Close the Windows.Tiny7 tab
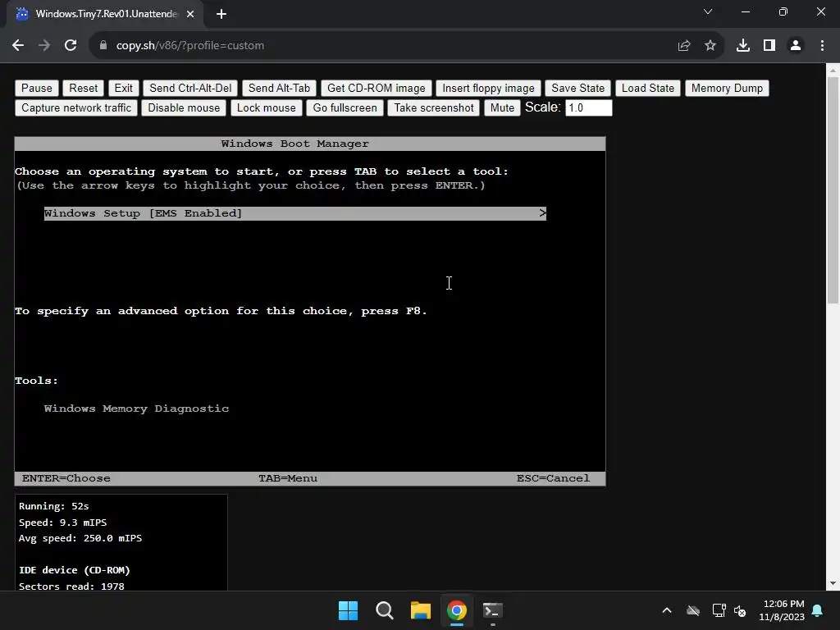This screenshot has height=630, width=840. click(190, 14)
